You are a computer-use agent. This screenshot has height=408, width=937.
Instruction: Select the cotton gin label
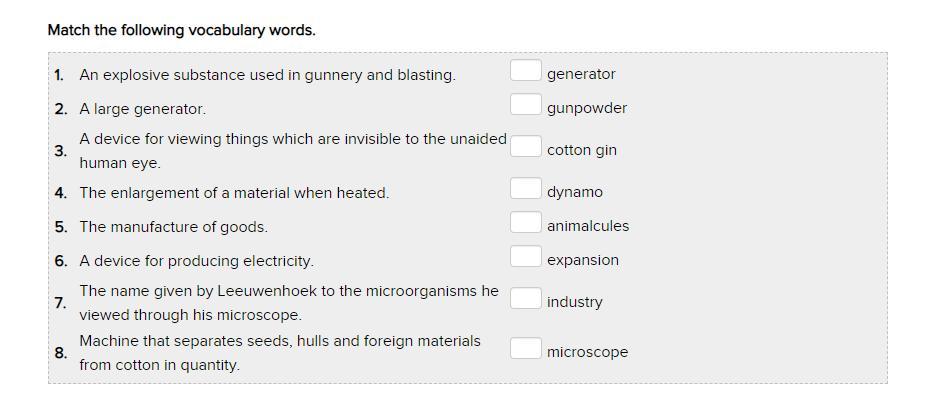click(x=582, y=150)
